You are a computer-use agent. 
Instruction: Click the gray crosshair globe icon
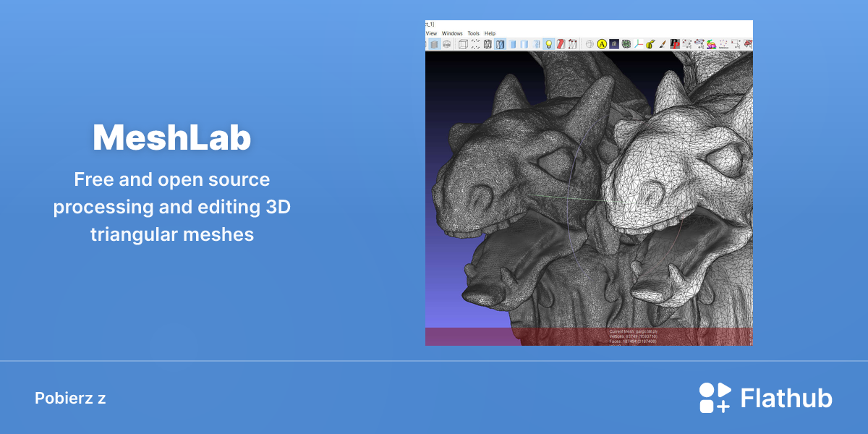coord(590,44)
